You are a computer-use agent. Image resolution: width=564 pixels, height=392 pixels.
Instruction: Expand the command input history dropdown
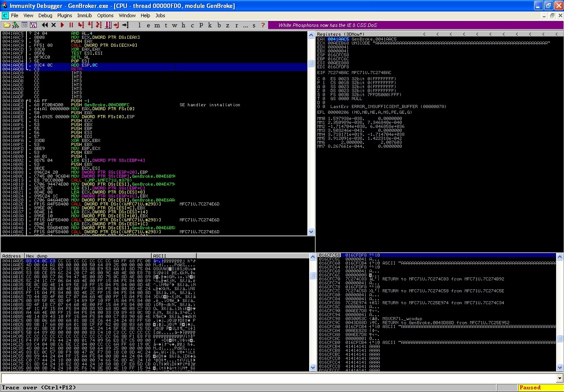point(560,378)
